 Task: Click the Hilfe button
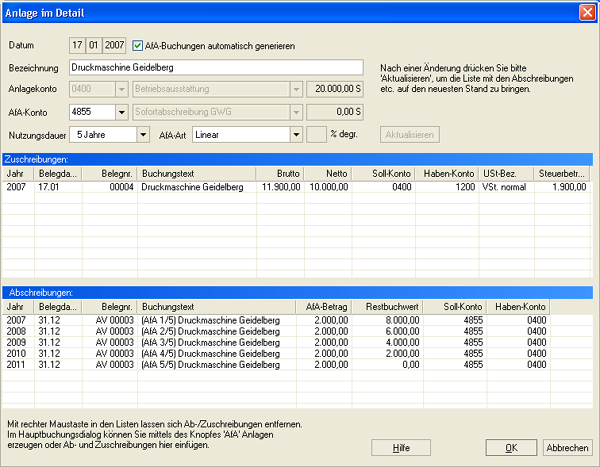click(401, 447)
